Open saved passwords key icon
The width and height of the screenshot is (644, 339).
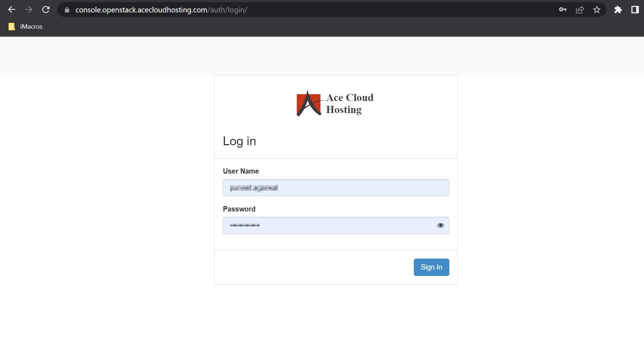pos(562,10)
